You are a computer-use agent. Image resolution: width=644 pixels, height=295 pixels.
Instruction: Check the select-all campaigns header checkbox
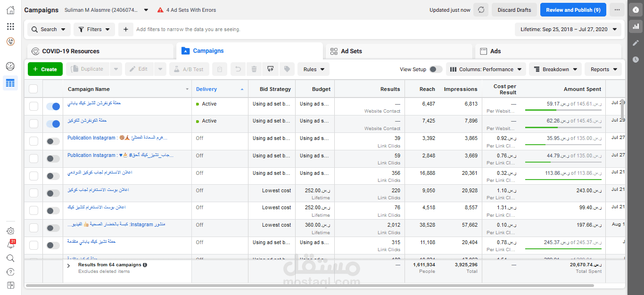pos(33,89)
